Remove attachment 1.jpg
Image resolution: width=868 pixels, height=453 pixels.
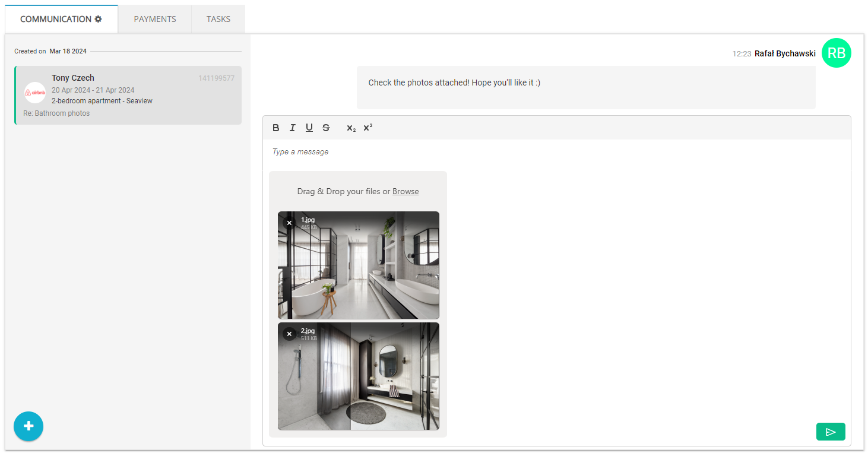coord(289,223)
